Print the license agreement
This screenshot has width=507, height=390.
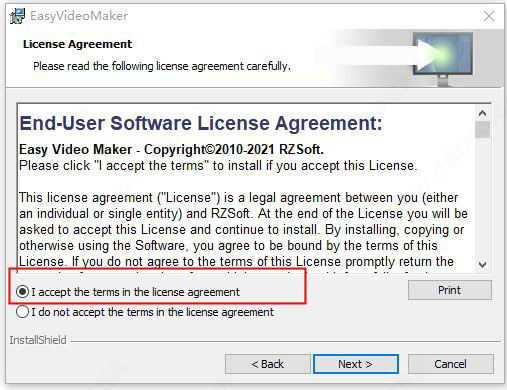tap(450, 290)
